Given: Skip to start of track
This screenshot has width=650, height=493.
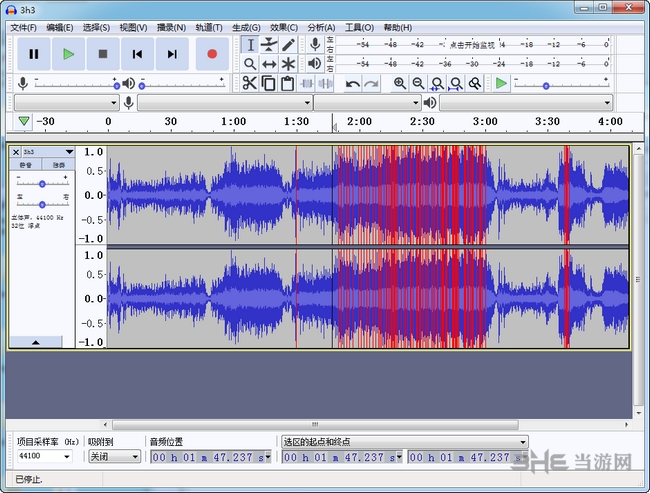Looking at the screenshot, I should pyautogui.click(x=137, y=54).
